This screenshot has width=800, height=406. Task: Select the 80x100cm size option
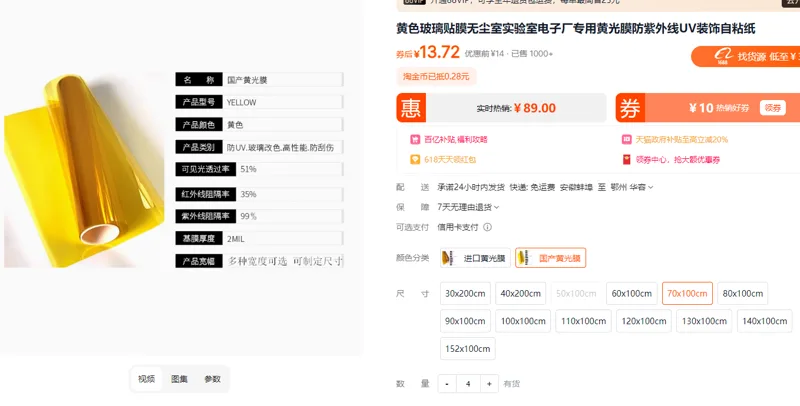pyautogui.click(x=742, y=293)
